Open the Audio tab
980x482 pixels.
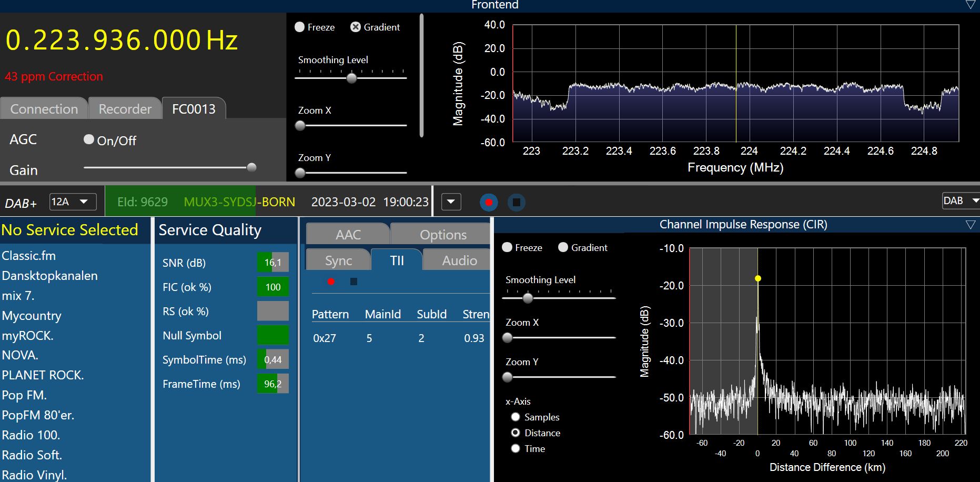[x=459, y=260]
